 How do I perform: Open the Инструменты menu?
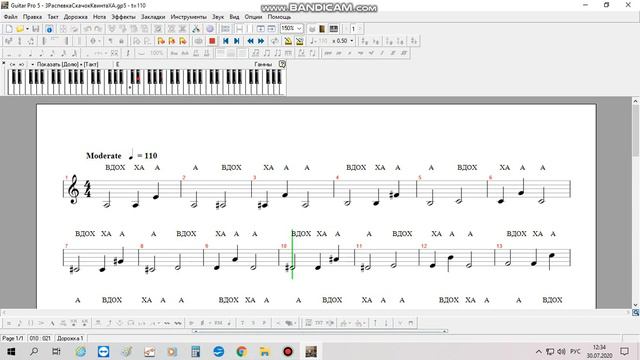click(189, 17)
